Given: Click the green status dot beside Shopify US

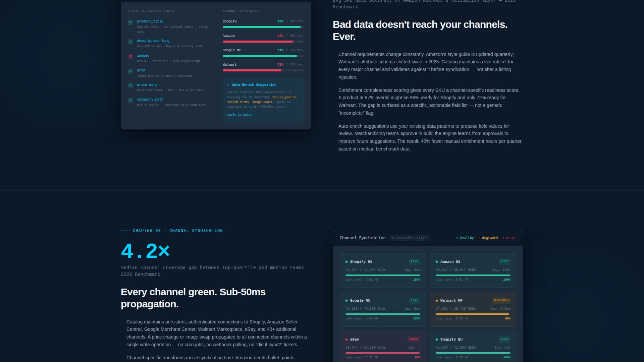Looking at the screenshot, I should [x=346, y=262].
